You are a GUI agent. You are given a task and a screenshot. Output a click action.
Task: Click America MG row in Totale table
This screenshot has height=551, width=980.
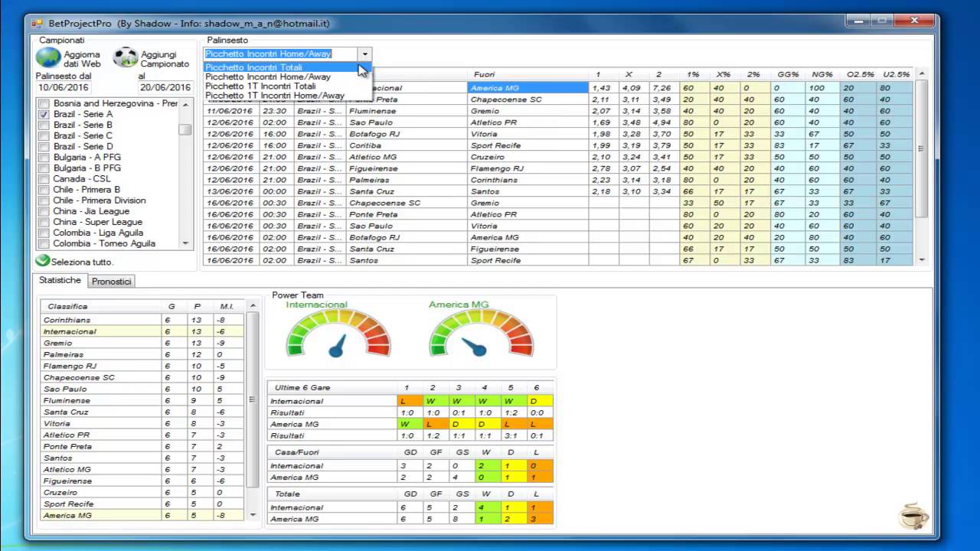[x=410, y=519]
